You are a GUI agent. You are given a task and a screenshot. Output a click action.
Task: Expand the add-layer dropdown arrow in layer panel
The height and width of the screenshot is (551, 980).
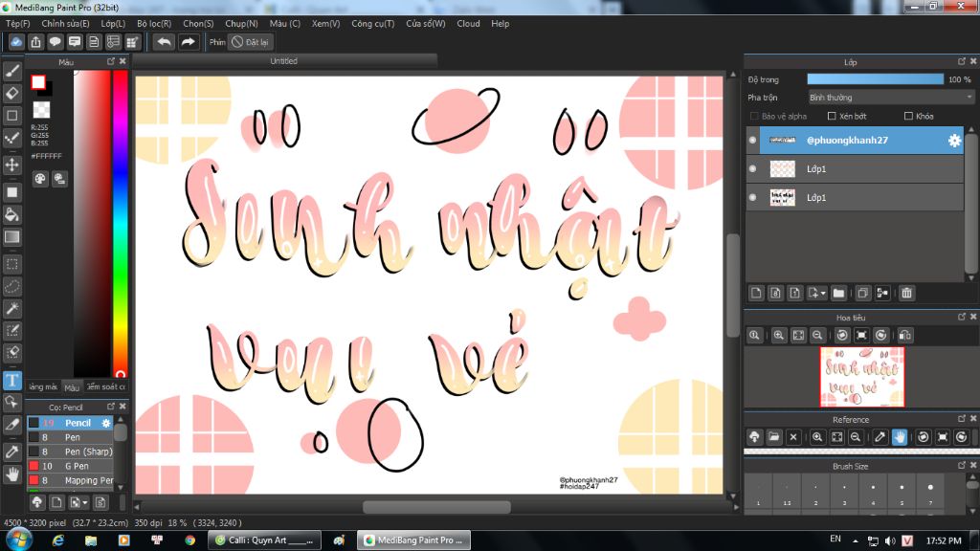click(823, 294)
